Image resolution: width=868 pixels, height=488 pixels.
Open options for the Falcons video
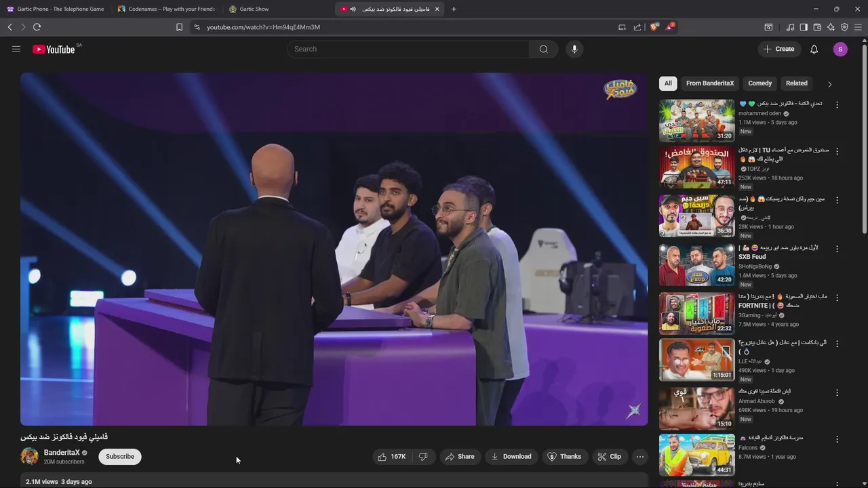837,439
